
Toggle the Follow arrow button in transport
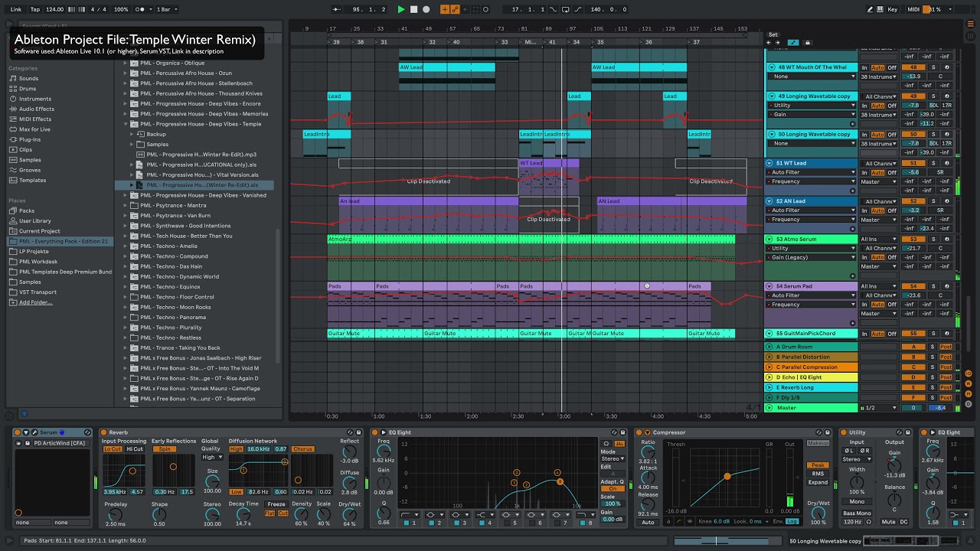pyautogui.click(x=338, y=9)
